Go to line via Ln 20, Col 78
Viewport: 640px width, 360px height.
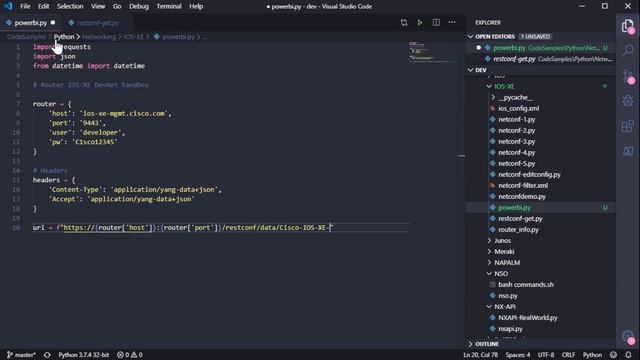click(x=480, y=355)
